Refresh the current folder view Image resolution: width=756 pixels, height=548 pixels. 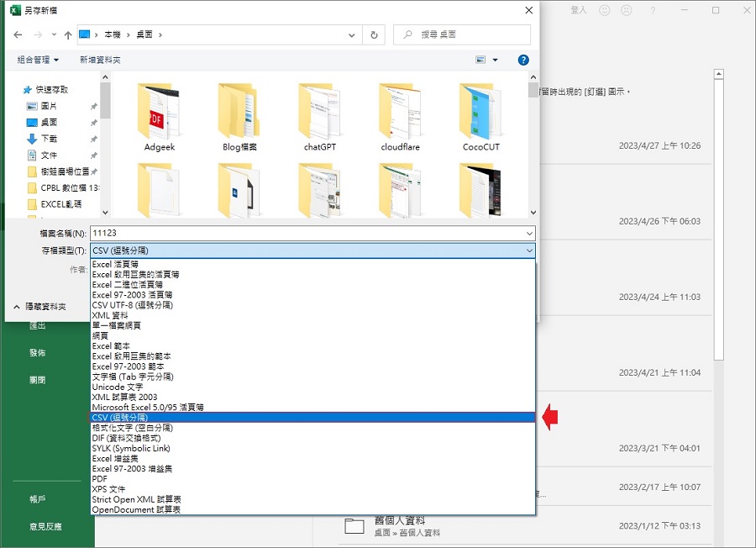(374, 35)
